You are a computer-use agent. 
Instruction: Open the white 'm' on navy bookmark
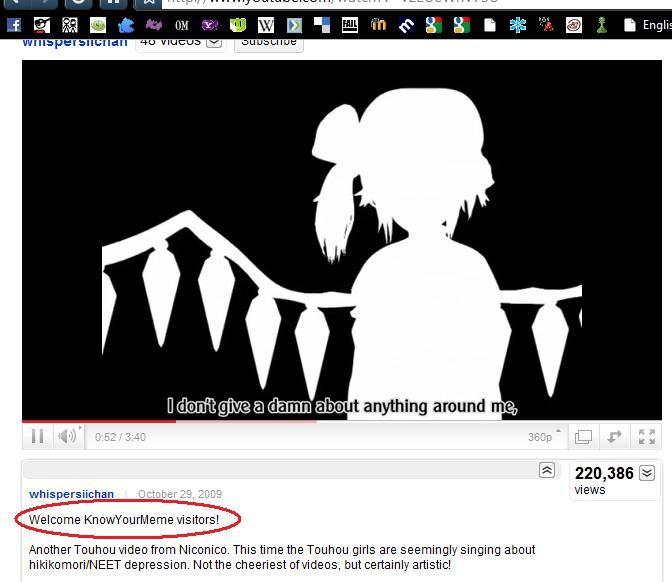coord(406,25)
